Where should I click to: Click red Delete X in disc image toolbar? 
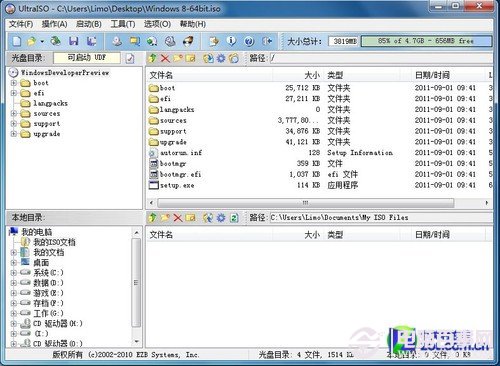pyautogui.click(x=165, y=59)
